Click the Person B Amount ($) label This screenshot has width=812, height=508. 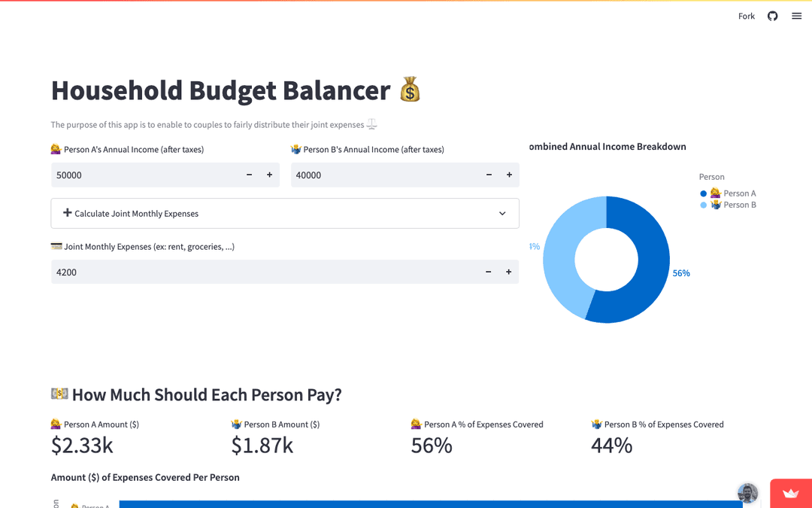[x=275, y=424]
